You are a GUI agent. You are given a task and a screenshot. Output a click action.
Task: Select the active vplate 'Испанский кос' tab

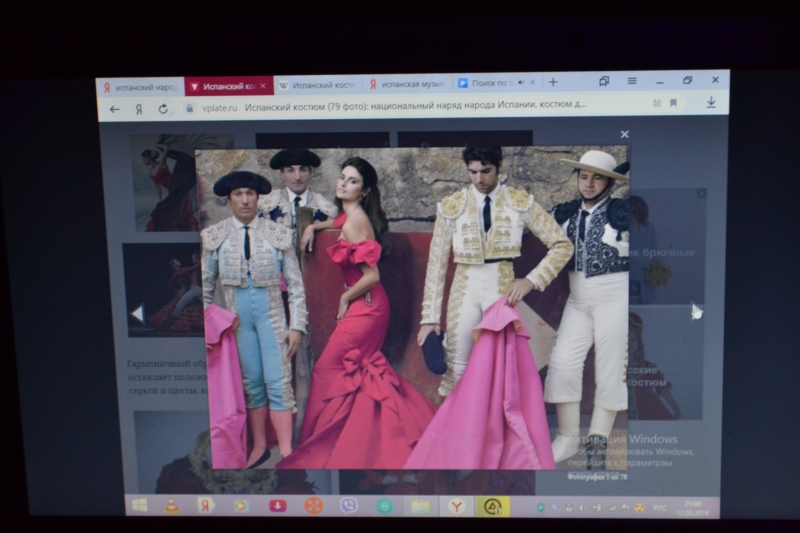tap(229, 86)
